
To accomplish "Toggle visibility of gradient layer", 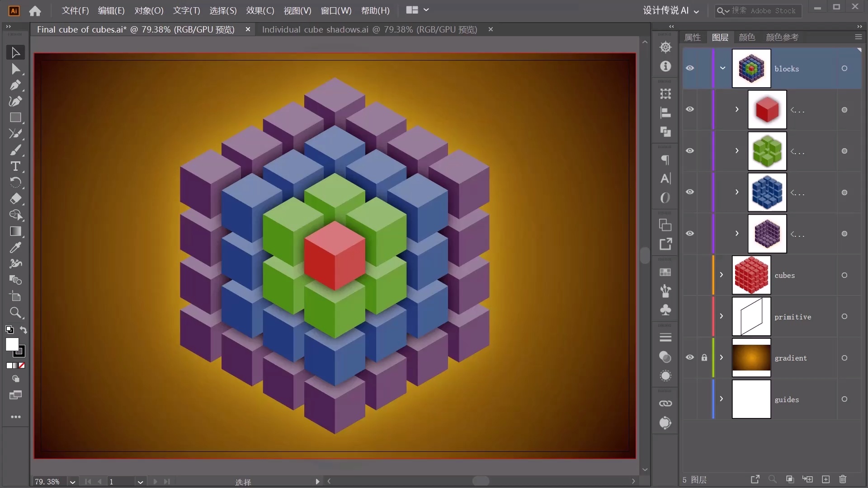I will coord(690,357).
